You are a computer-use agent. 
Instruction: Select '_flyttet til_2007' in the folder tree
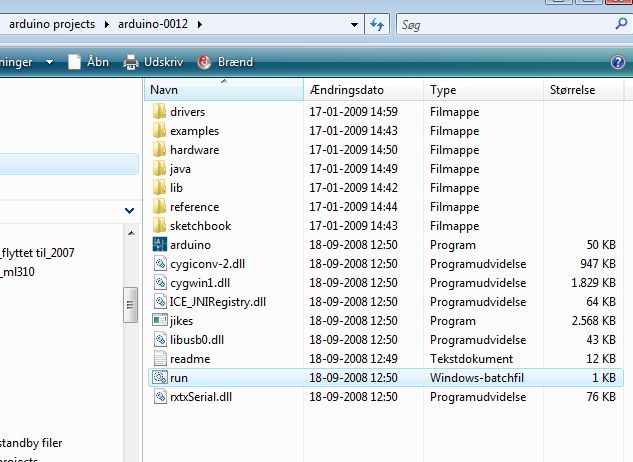coord(38,253)
